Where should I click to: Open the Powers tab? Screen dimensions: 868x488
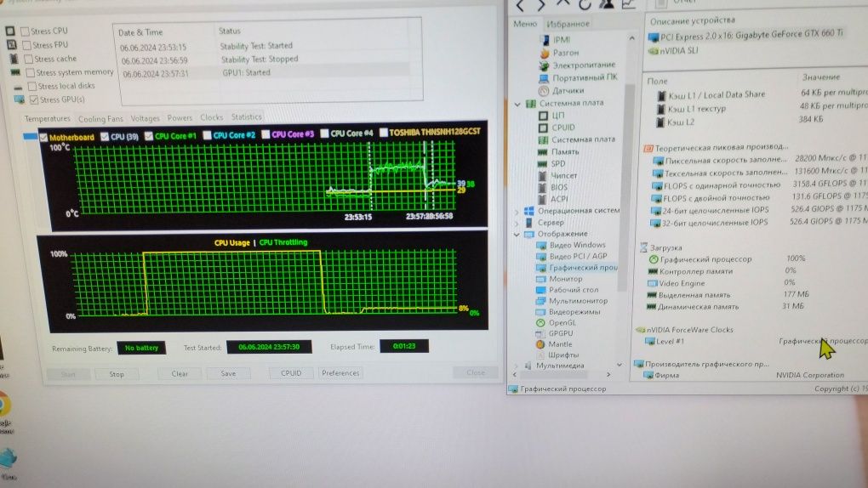(x=180, y=117)
